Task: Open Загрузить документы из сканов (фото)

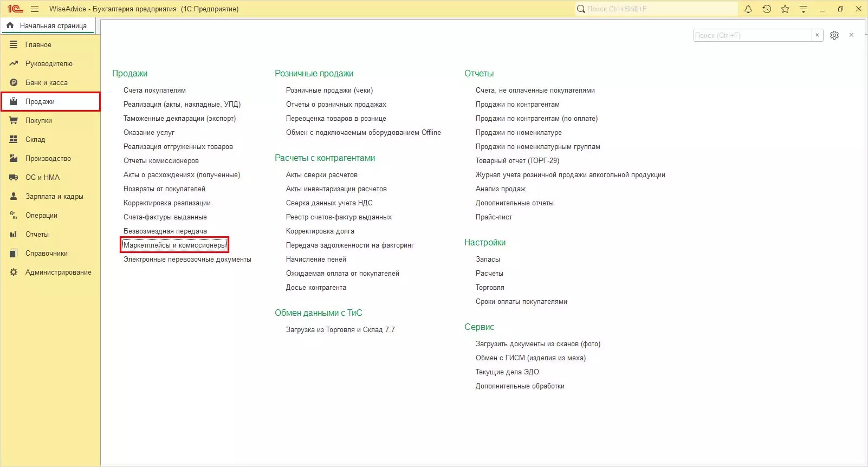Action: tap(538, 344)
